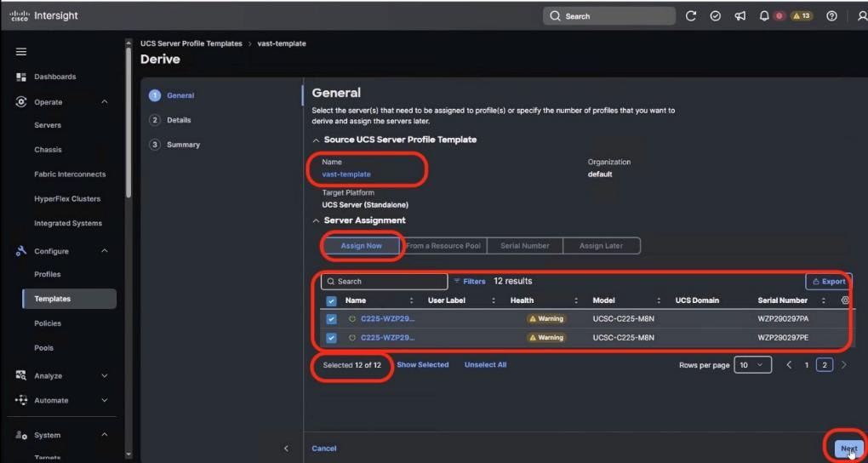This screenshot has width=868, height=463.
Task: Click the Automate section icon
Action: tap(21, 400)
